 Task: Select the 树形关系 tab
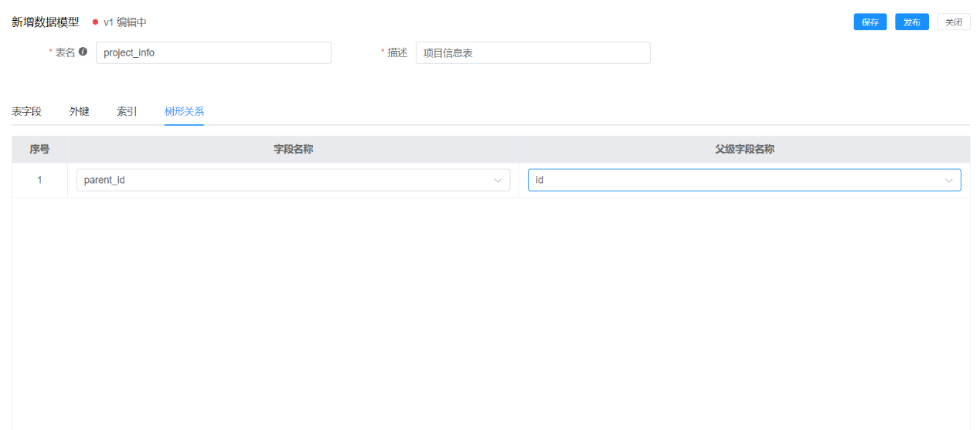coord(184,111)
